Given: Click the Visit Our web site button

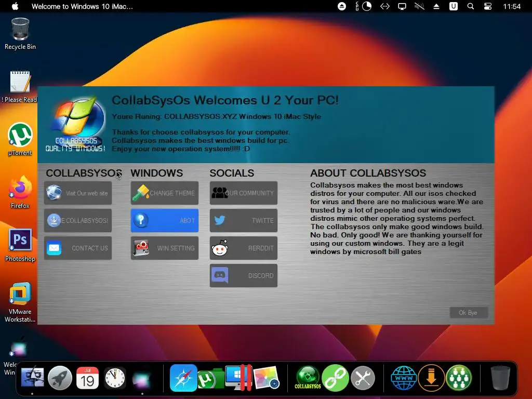Looking at the screenshot, I should tap(78, 193).
